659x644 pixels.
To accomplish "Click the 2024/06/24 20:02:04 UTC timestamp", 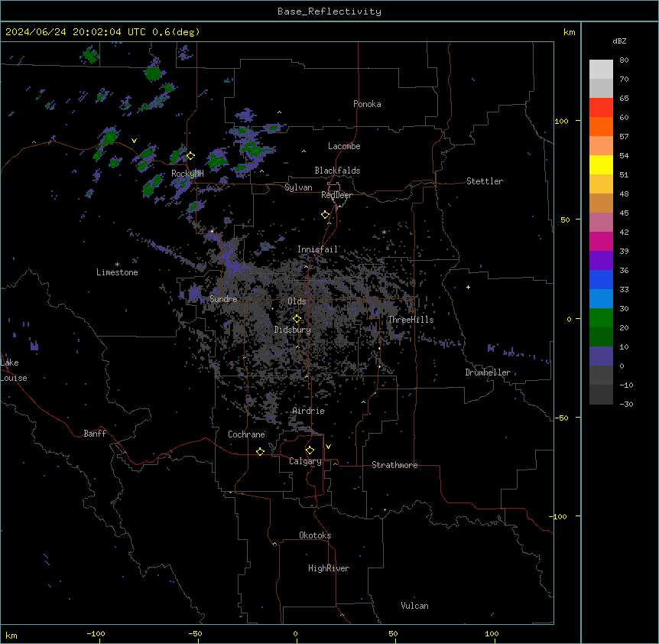I will tap(75, 32).
